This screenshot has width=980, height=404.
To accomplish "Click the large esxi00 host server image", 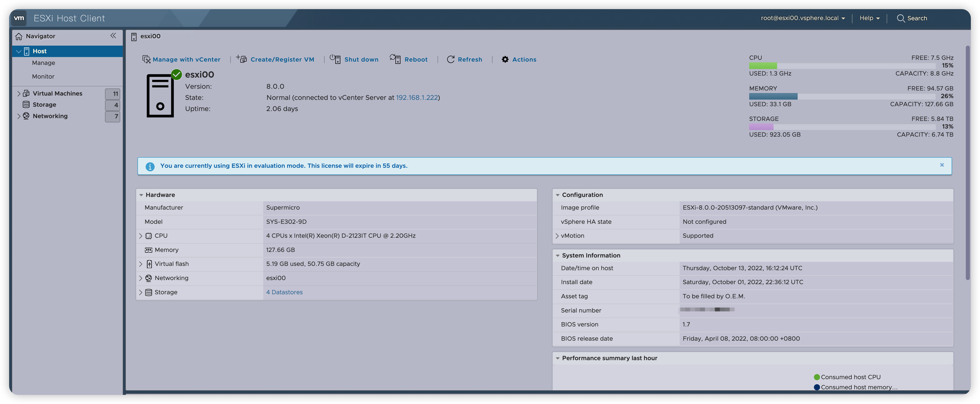I will pyautogui.click(x=160, y=96).
